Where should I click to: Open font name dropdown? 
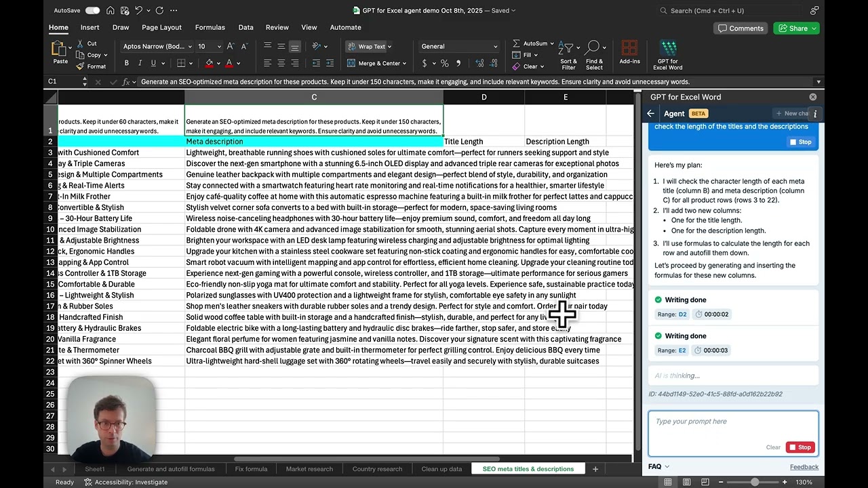click(x=189, y=46)
